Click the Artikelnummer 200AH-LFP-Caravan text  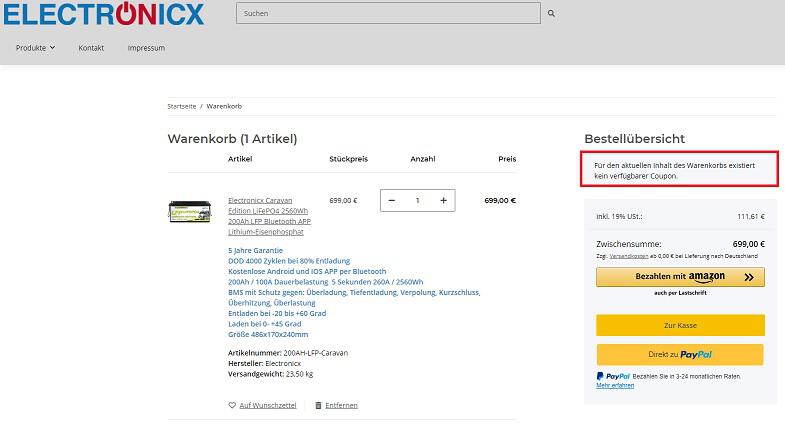(288, 352)
